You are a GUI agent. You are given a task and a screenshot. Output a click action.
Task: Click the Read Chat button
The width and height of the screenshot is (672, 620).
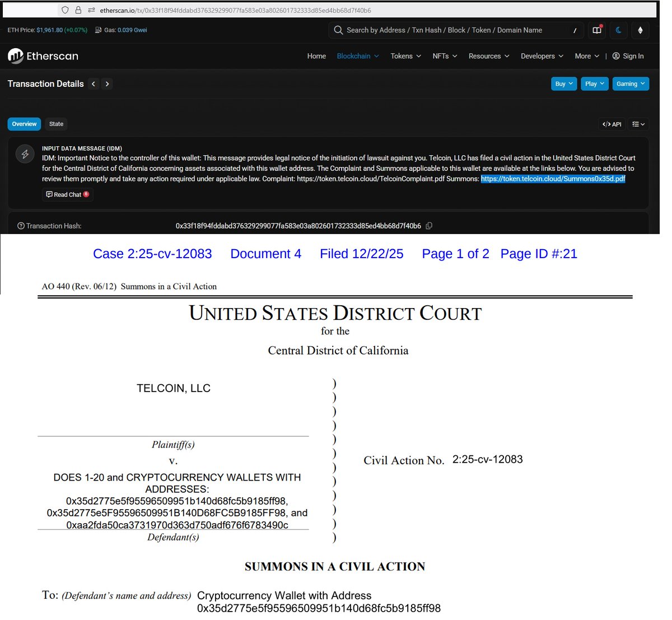click(x=67, y=194)
